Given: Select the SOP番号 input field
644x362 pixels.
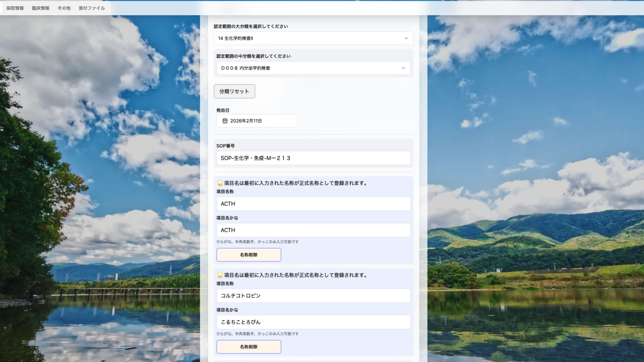Looking at the screenshot, I should point(313,158).
